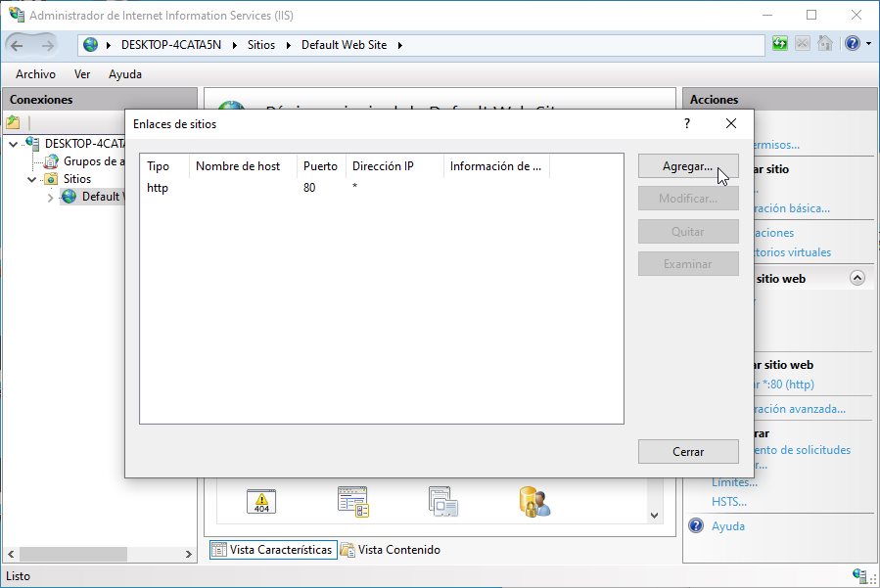880x588 pixels.
Task: Open the stacked windows feature icon
Action: click(x=443, y=502)
